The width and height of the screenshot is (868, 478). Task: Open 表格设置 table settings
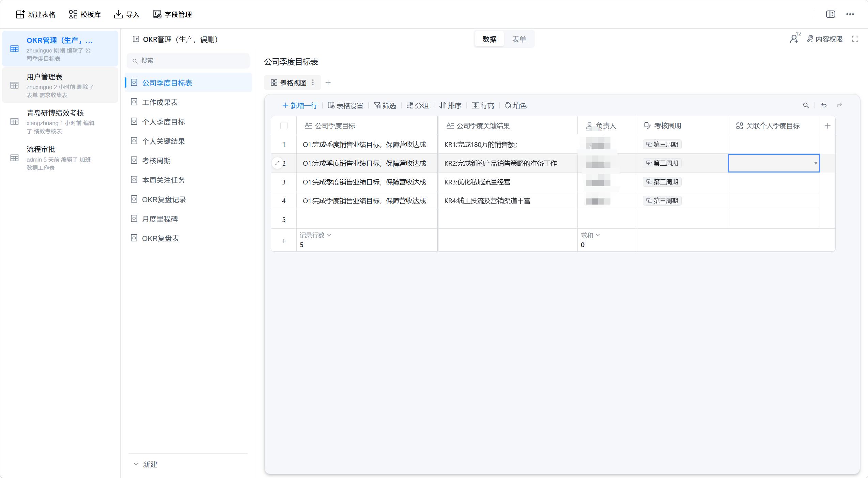click(345, 106)
